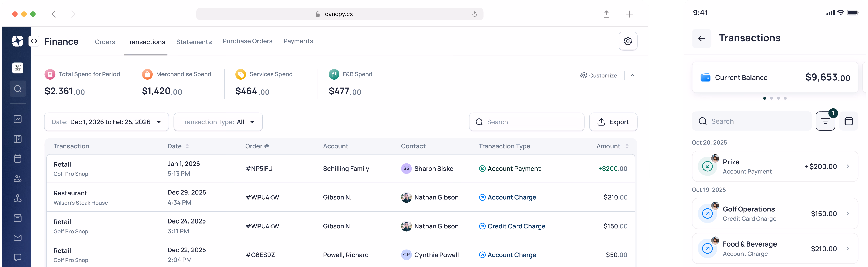The image size is (868, 267).
Task: Open Golf Operations transaction chevron
Action: point(848,213)
